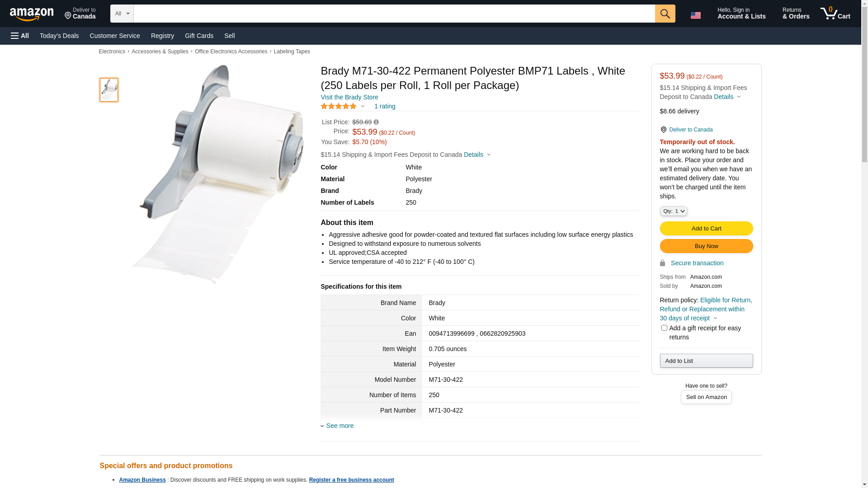Go to Gift Cards in the navigation bar
Image resolution: width=868 pixels, height=488 pixels.
199,36
